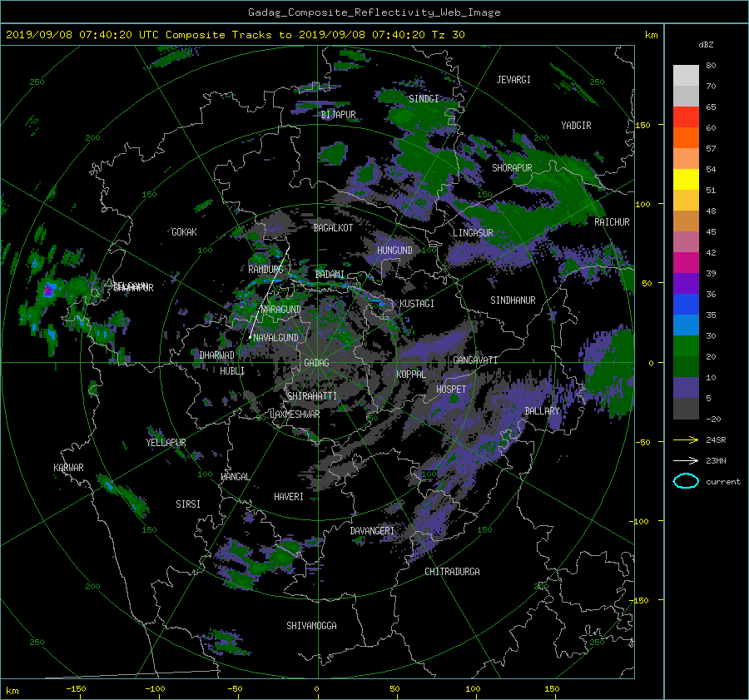Click the 'km' unit label beside the header
Screen dimensions: 749x700
pyautogui.click(x=651, y=35)
